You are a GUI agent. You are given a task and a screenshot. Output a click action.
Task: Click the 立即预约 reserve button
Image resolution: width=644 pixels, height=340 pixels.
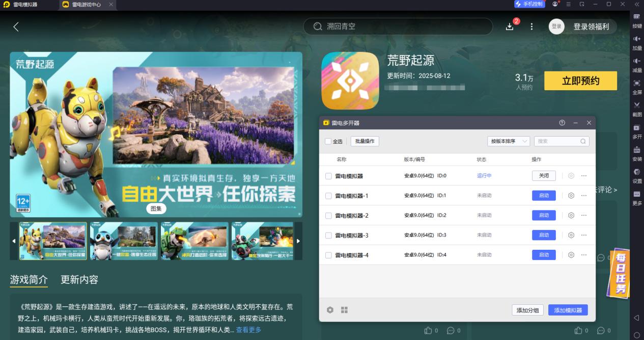(x=580, y=81)
